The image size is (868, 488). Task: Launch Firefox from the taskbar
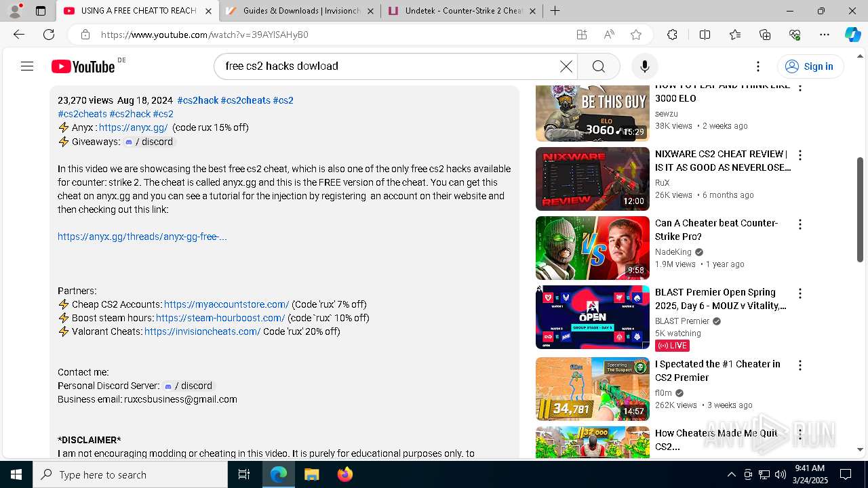(344, 474)
